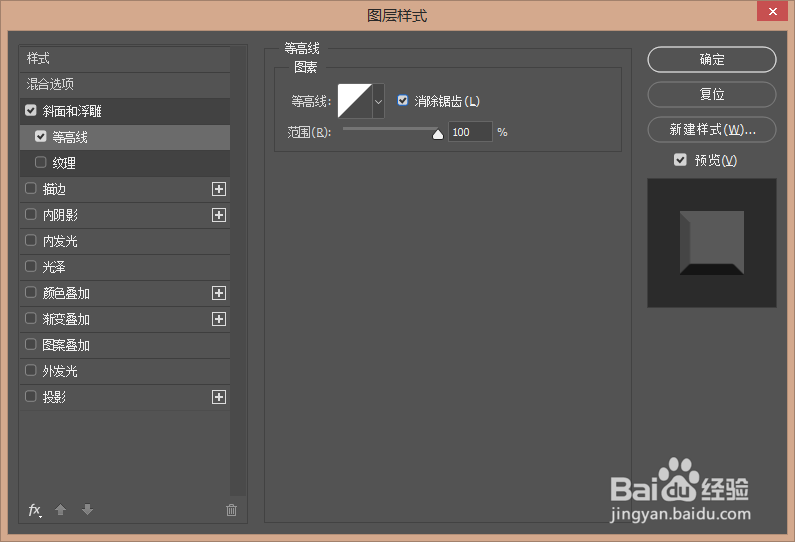Image resolution: width=795 pixels, height=542 pixels.
Task: Enable the 描边 checkbox
Action: click(x=31, y=188)
